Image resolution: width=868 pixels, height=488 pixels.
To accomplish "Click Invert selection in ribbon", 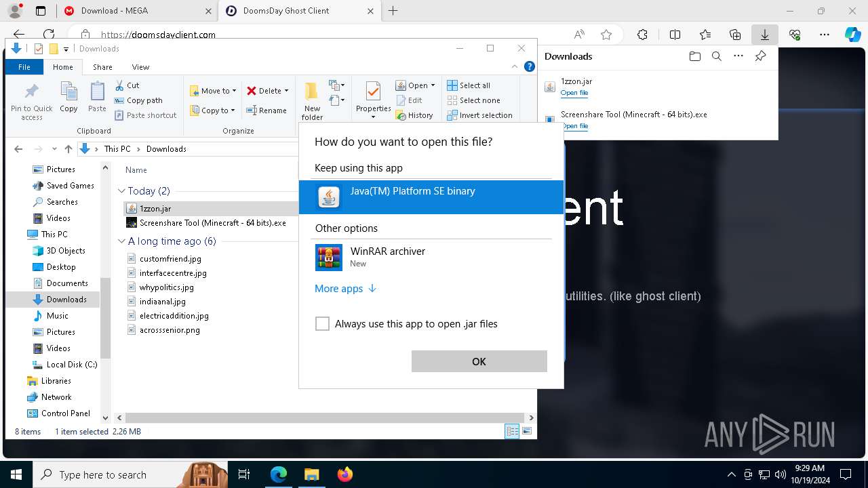I will point(479,115).
